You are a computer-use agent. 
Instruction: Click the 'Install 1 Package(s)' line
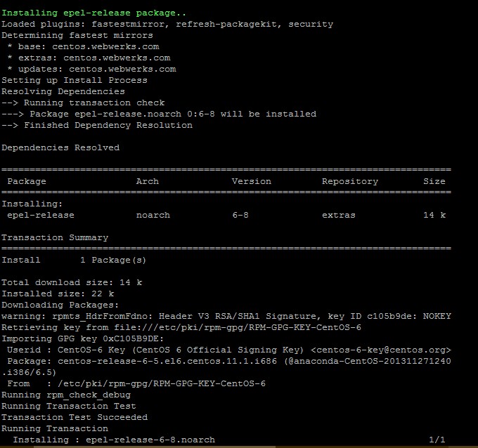(x=74, y=261)
